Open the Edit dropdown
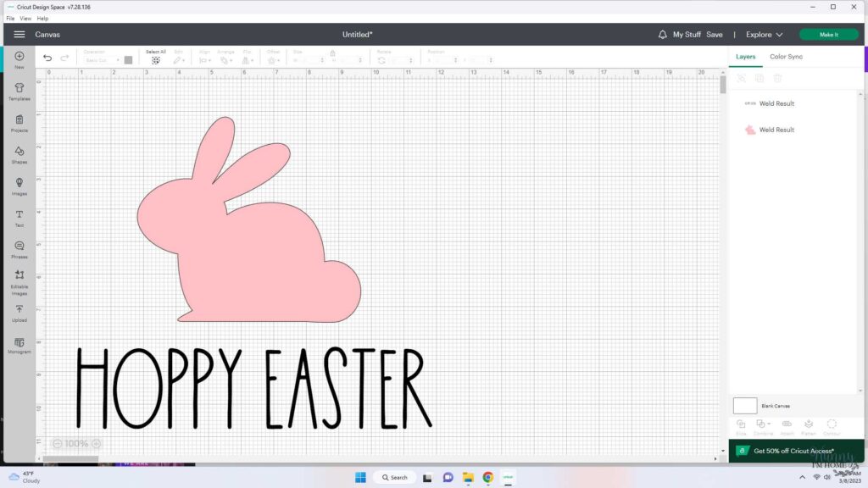The height and width of the screenshot is (488, 868). pos(179,58)
